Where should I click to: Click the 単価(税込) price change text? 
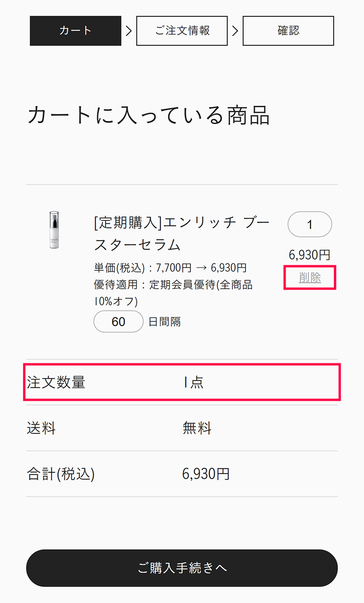pos(170,268)
